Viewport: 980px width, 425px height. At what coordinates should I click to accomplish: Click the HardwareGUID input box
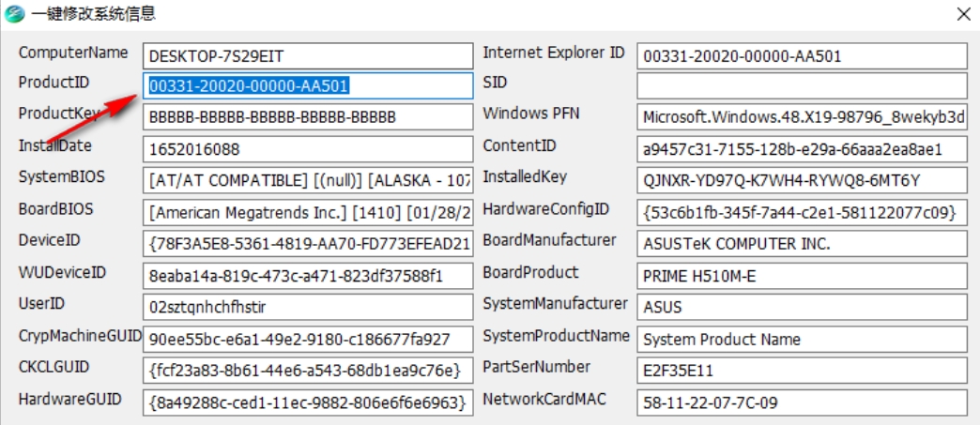(x=308, y=402)
